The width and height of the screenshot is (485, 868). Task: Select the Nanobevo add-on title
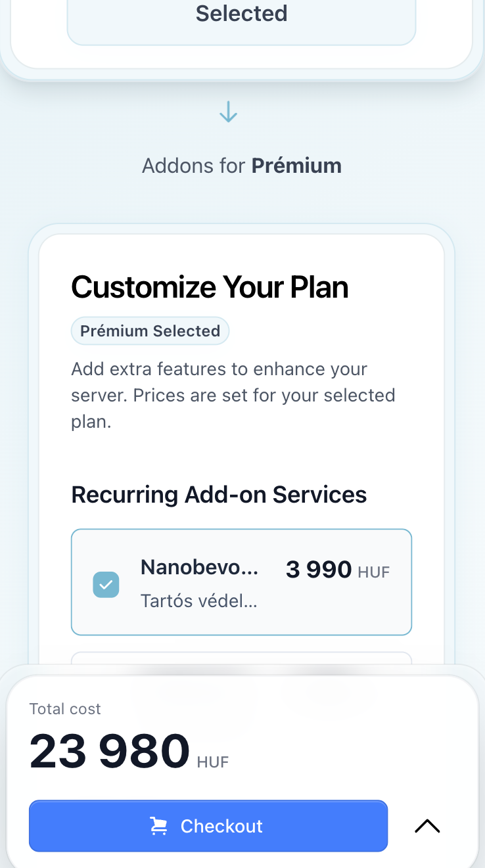[199, 568]
